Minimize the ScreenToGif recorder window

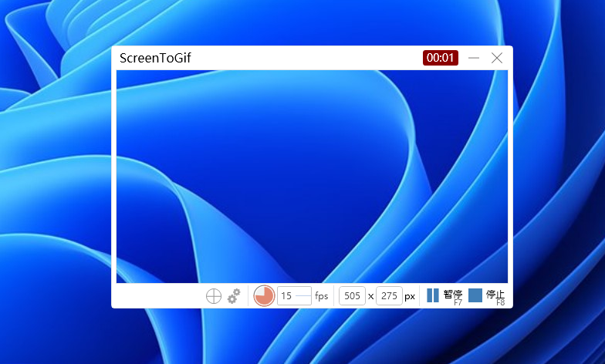[x=474, y=58]
